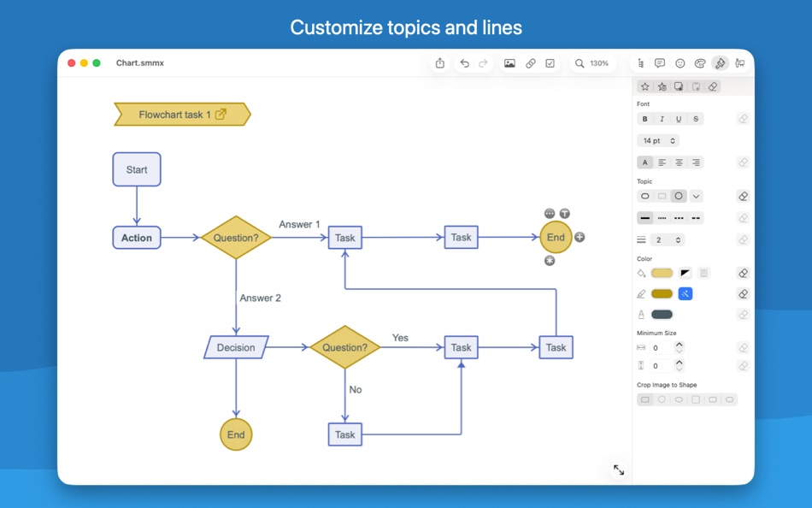The width and height of the screenshot is (812, 508).
Task: Click the fullscreen expand button
Action: (619, 470)
